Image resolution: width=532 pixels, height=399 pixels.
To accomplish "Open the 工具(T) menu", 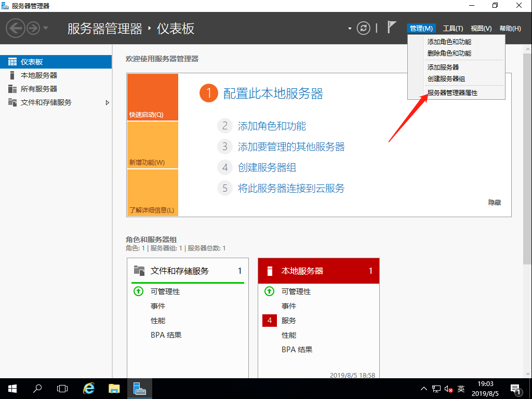I will pos(453,29).
